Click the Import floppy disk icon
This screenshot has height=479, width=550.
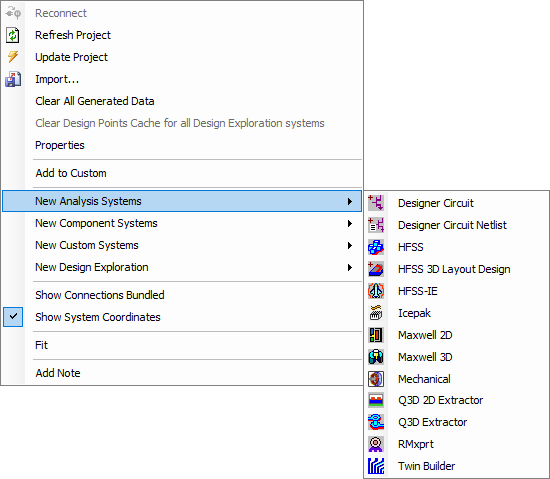(x=13, y=79)
